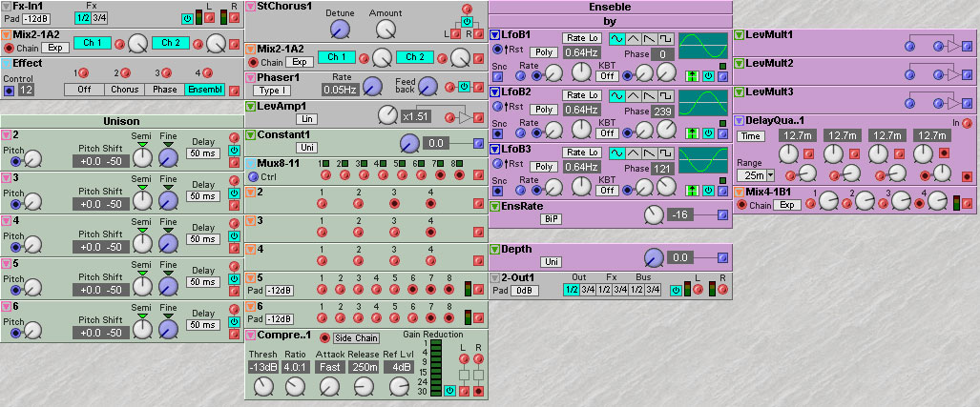Toggle KBT Off button on LfoB1
This screenshot has width=980, height=407.
point(607,75)
